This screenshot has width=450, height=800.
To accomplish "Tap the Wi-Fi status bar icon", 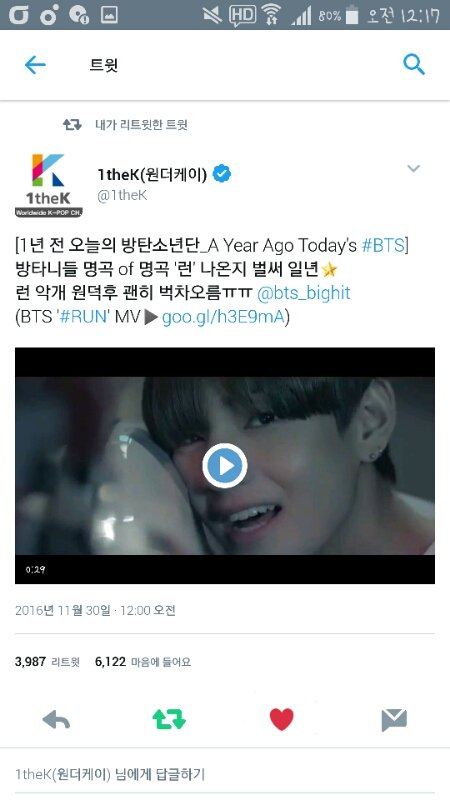I will click(272, 15).
